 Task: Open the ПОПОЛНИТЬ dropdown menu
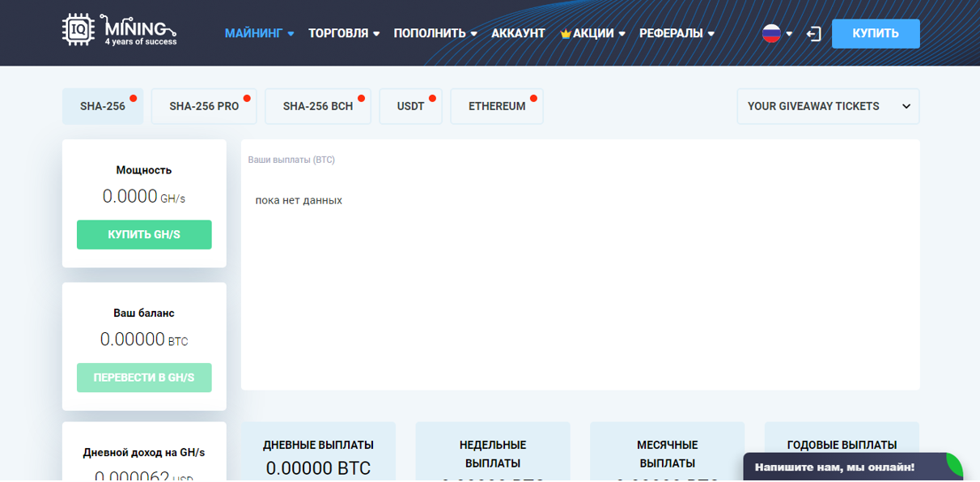(435, 33)
